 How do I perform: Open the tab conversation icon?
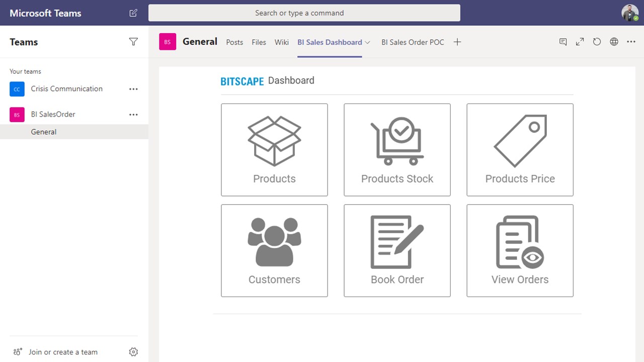pyautogui.click(x=563, y=42)
